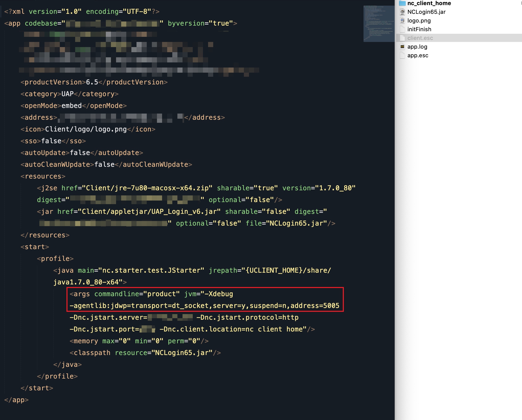The height and width of the screenshot is (420, 522).
Task: Select the app.log file name
Action: point(417,47)
